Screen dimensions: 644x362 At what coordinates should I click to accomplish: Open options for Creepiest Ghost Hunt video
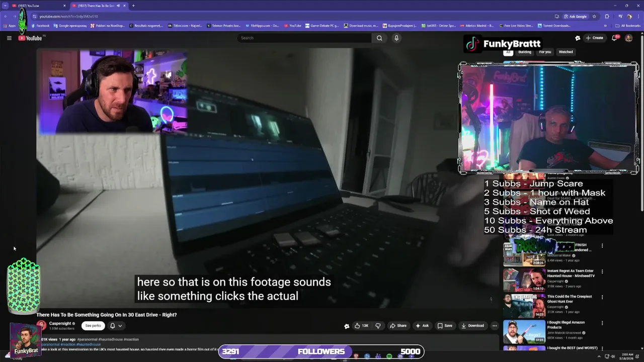coord(602,297)
